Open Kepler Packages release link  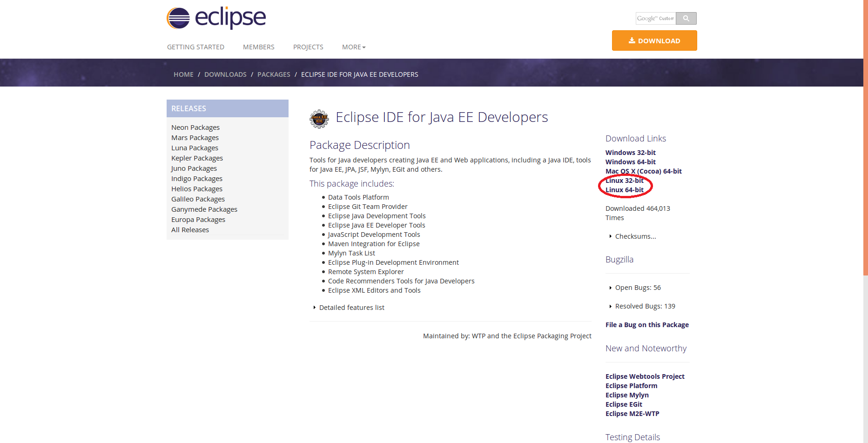[197, 158]
